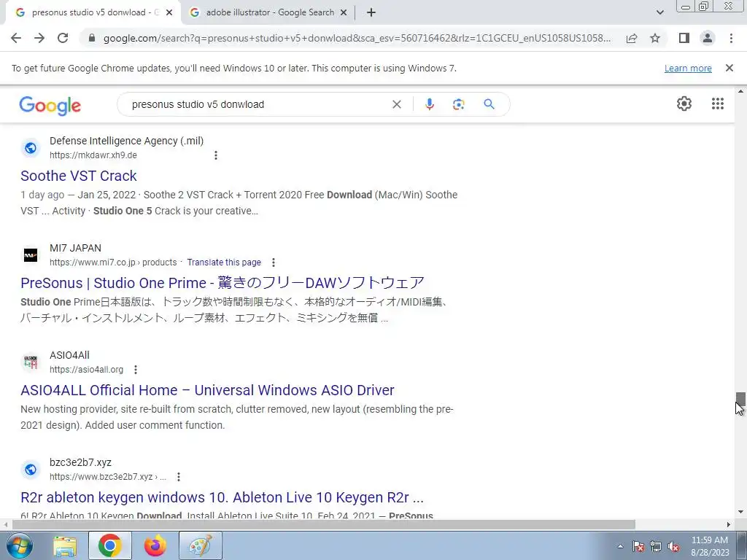Click the muted volume tray icon

click(x=673, y=547)
